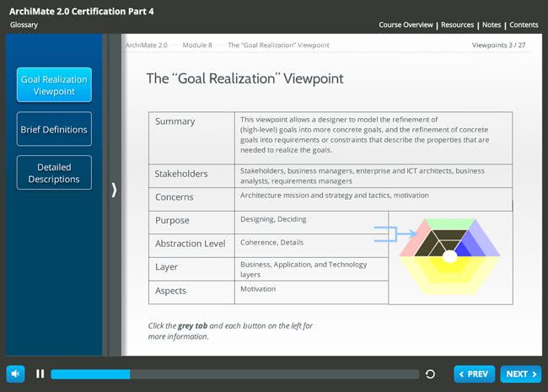Click the Viewpoints 3 / 27 counter
The height and width of the screenshot is (392, 548).
tap(499, 45)
